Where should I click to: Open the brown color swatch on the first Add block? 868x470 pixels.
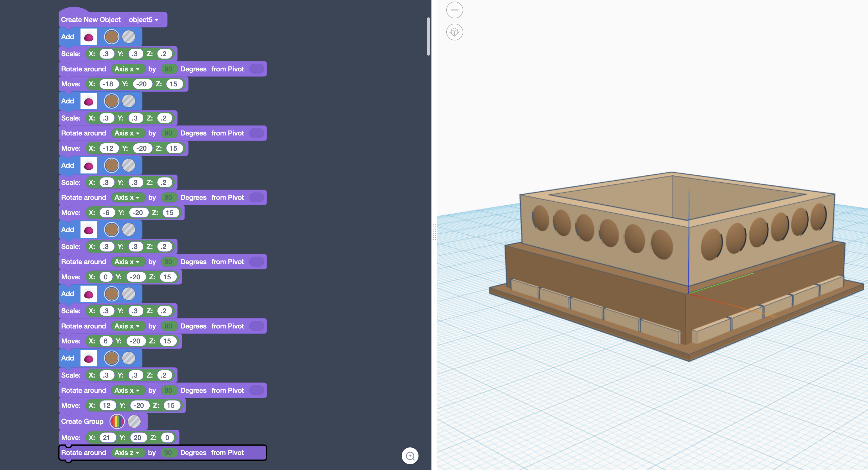112,36
